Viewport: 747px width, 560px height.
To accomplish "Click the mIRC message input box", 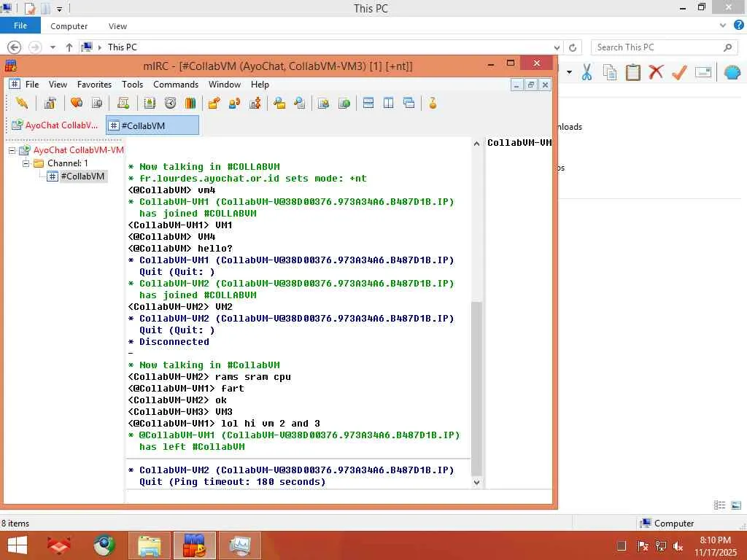I will point(338,496).
